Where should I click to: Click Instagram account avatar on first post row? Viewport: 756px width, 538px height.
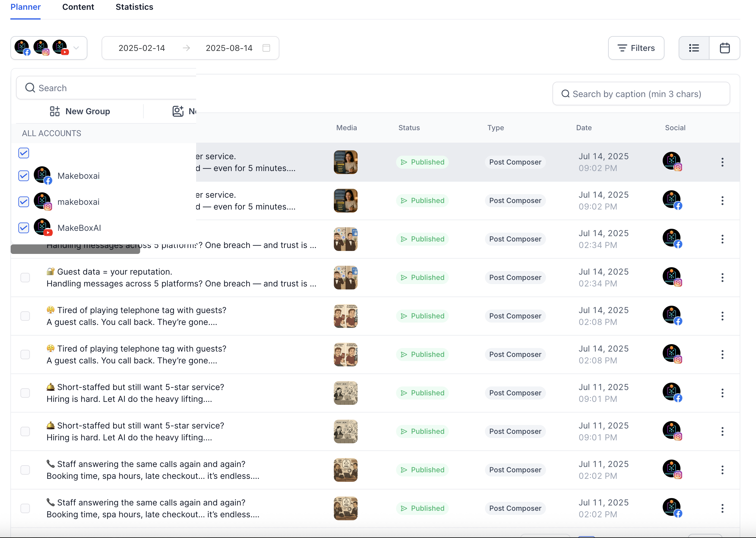click(672, 161)
